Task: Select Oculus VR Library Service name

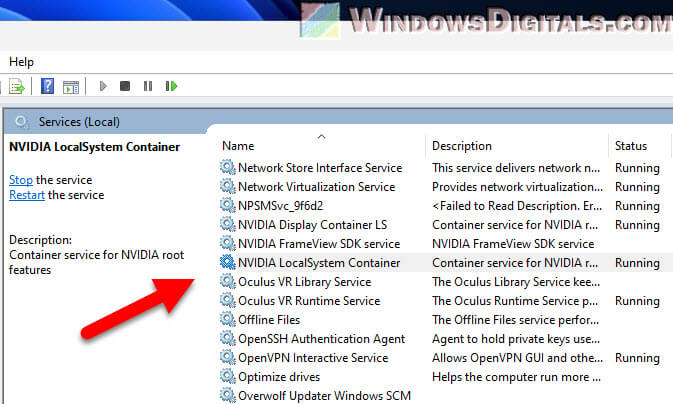Action: tap(304, 282)
